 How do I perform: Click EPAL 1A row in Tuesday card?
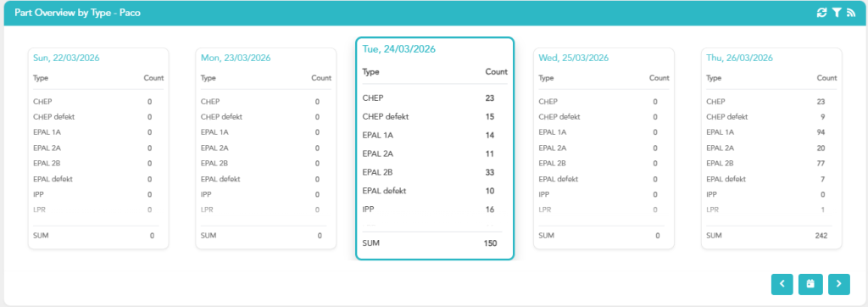pos(434,135)
